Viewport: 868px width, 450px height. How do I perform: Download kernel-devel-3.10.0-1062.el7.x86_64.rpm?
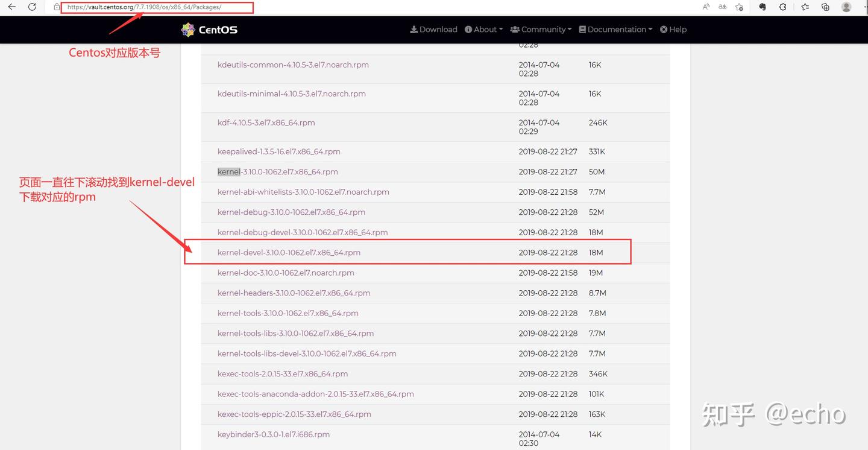(x=289, y=253)
